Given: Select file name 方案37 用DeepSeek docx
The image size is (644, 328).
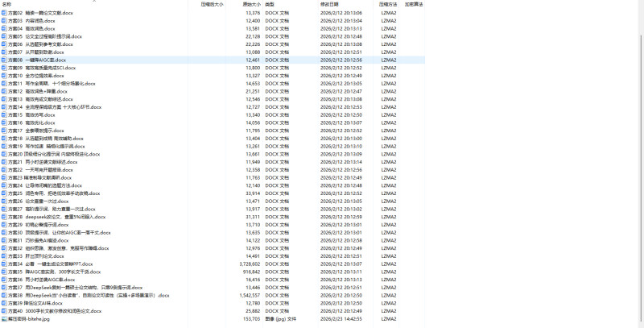Looking at the screenshot, I should 76,288.
